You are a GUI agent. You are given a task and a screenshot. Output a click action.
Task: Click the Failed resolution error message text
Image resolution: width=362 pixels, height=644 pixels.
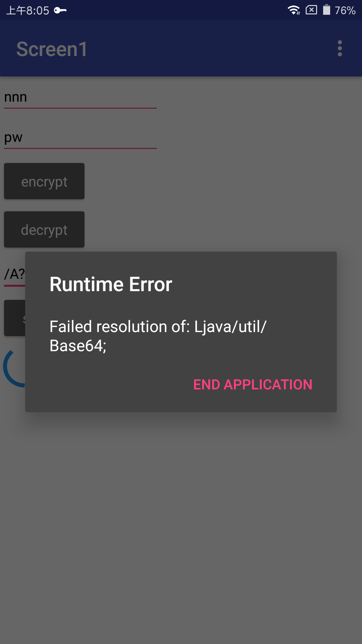point(158,336)
